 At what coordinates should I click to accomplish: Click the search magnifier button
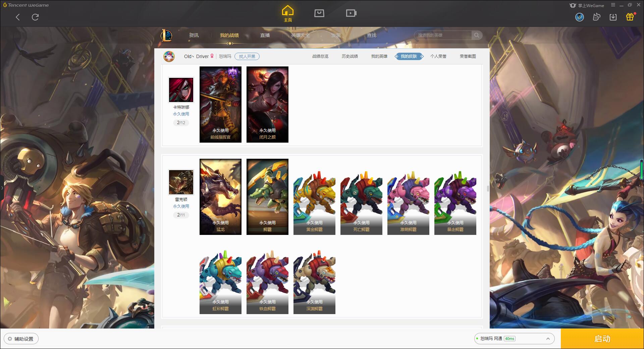coord(477,35)
